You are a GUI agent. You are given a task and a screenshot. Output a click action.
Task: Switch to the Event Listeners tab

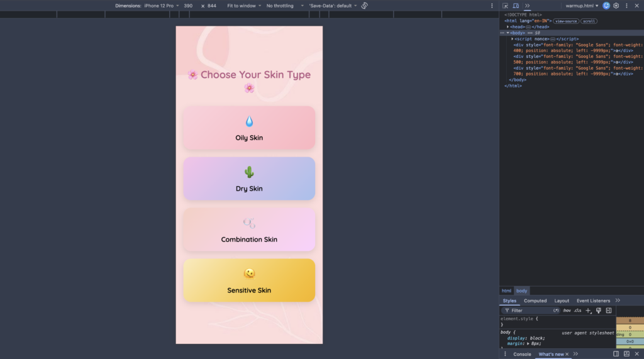coord(593,301)
